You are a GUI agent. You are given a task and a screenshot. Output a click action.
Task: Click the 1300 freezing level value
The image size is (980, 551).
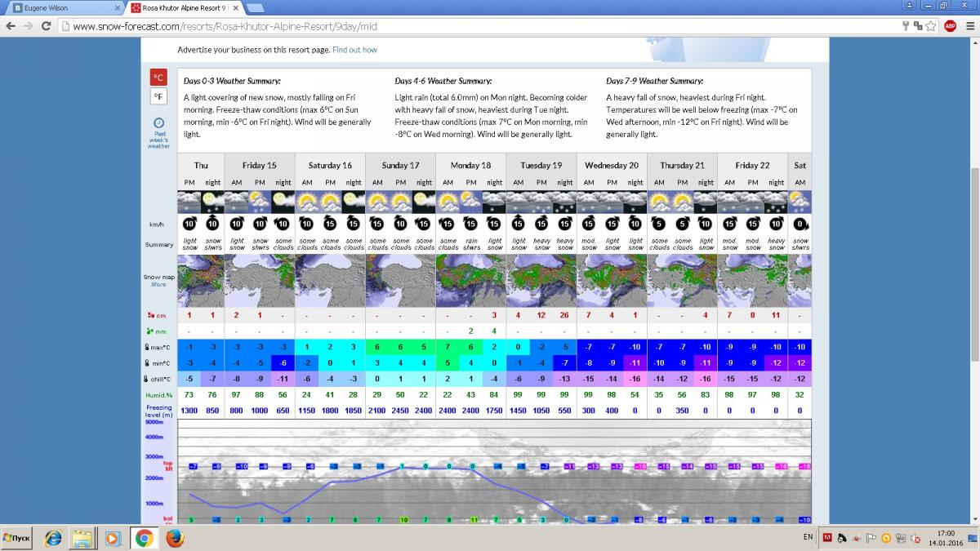click(189, 410)
